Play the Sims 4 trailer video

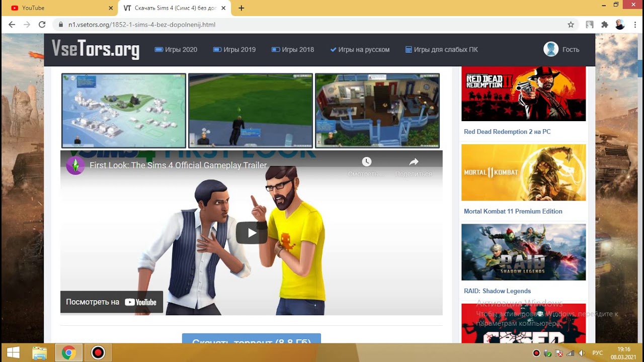pyautogui.click(x=252, y=233)
